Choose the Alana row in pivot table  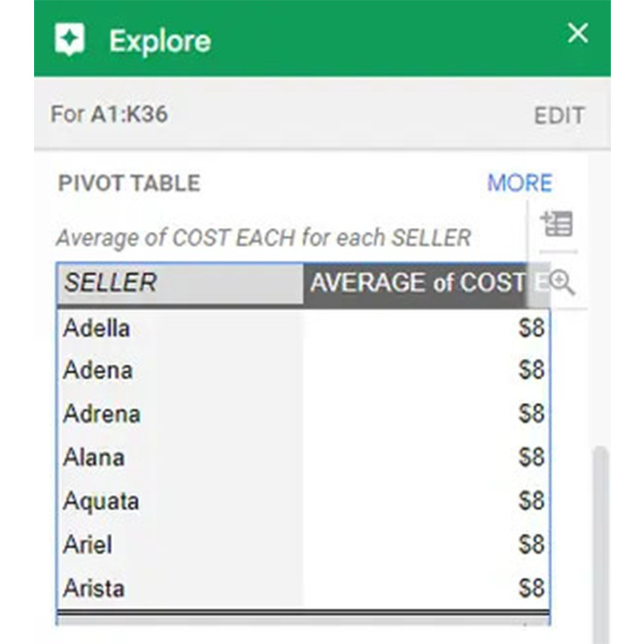coord(94,457)
